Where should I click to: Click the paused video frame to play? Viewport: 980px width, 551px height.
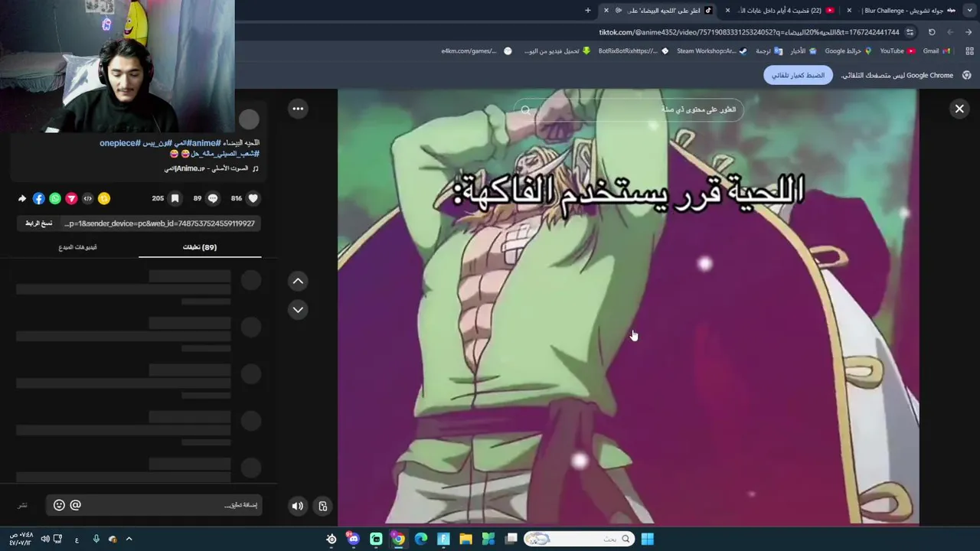click(x=628, y=306)
